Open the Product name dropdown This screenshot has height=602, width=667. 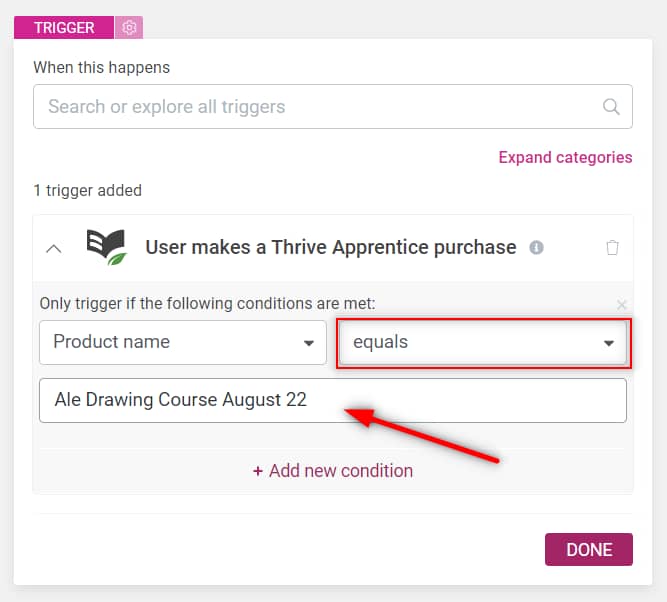click(183, 342)
